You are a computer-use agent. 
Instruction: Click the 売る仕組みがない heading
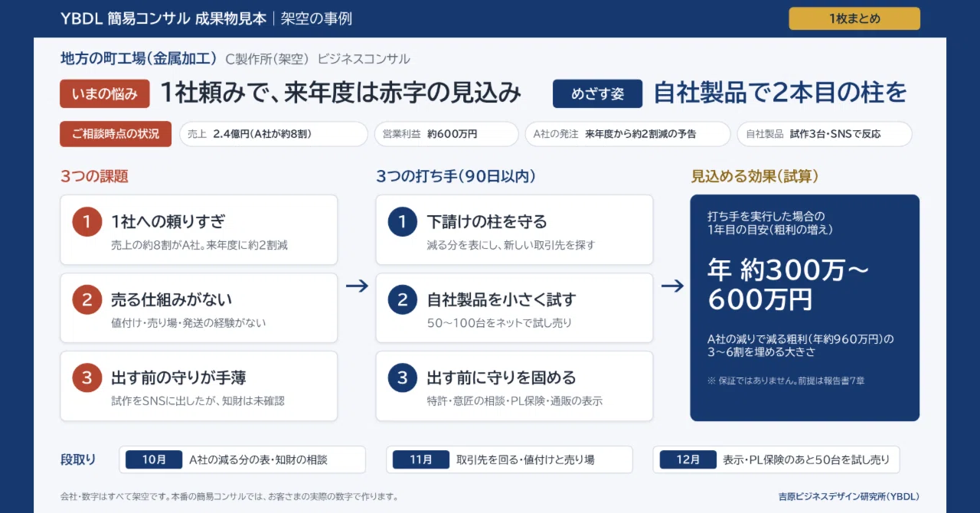[x=171, y=299]
